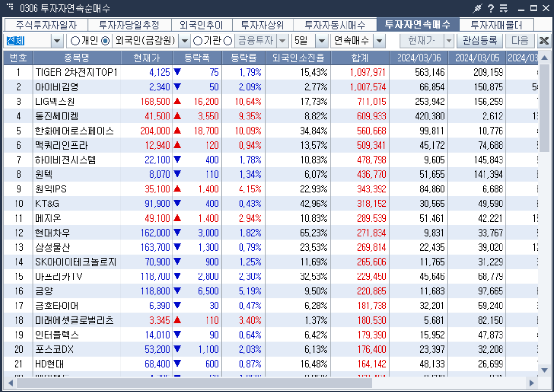The width and height of the screenshot is (554, 392).
Task: Click the horizontal scrollbar right arrow
Action: [532, 383]
